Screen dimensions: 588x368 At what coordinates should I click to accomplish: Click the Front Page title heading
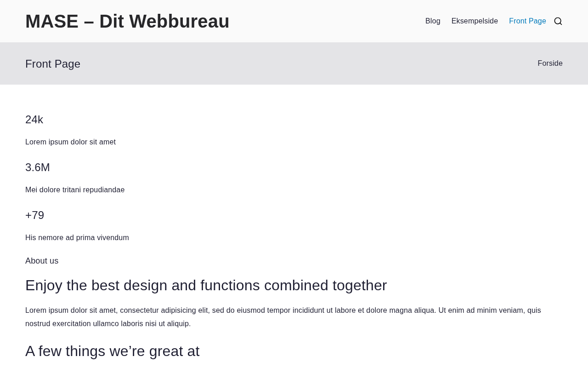point(53,64)
